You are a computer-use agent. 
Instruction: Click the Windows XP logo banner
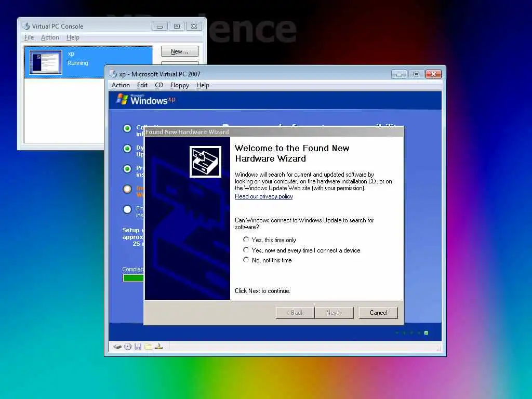click(x=146, y=100)
